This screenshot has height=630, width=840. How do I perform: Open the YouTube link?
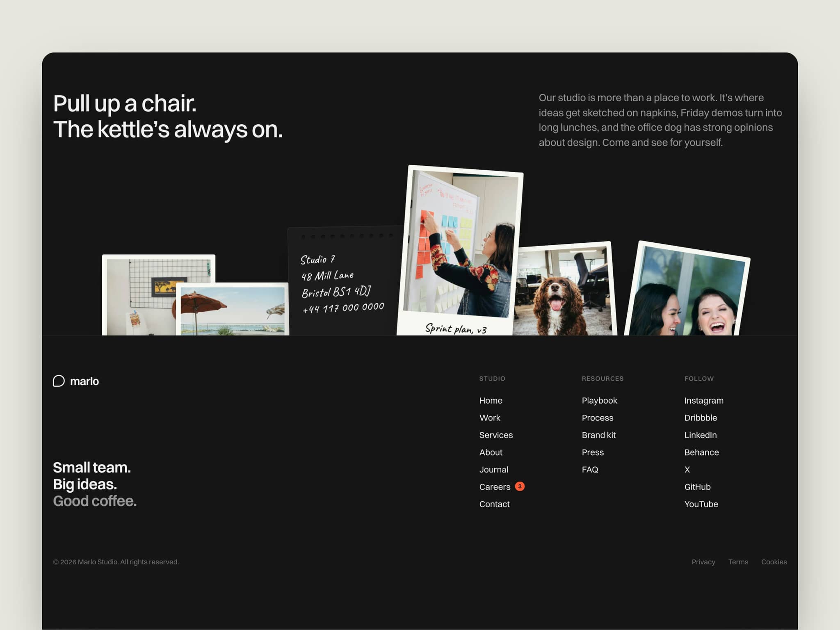[x=701, y=504]
